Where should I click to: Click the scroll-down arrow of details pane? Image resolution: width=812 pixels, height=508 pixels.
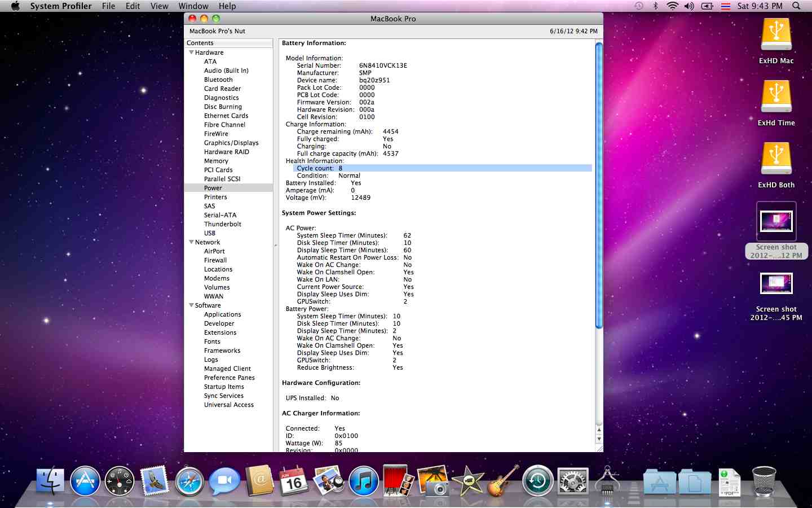599,439
